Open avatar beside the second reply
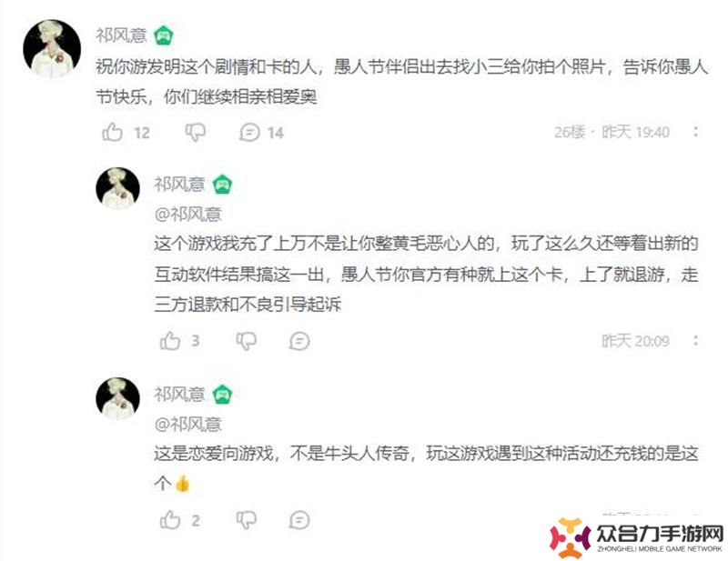 (x=118, y=189)
